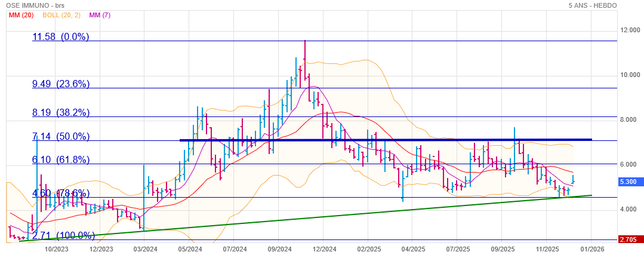The height and width of the screenshot is (255, 644).
Task: Select the 8.19 (38.2%) retracement label
Action: [60, 112]
